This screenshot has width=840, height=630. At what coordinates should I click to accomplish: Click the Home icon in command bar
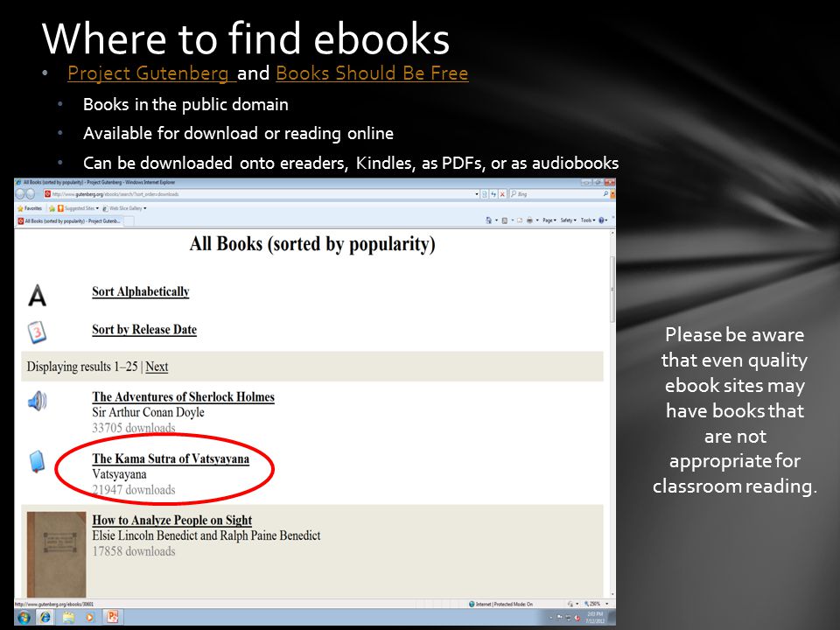coord(488,220)
